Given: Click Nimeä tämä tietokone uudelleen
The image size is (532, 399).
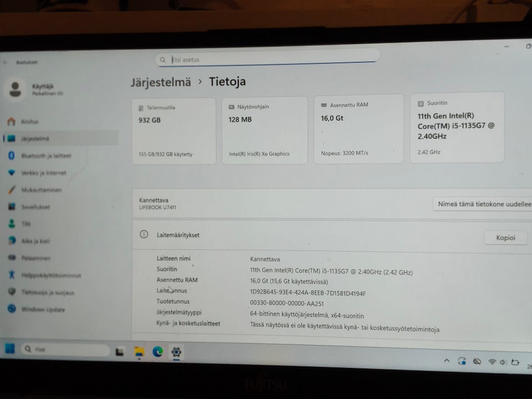Looking at the screenshot, I should (x=483, y=204).
